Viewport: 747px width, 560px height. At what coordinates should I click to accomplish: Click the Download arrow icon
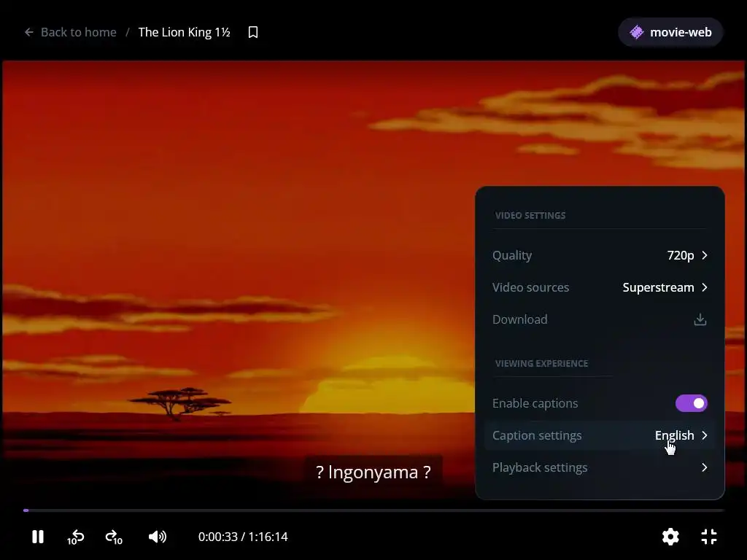pos(700,319)
